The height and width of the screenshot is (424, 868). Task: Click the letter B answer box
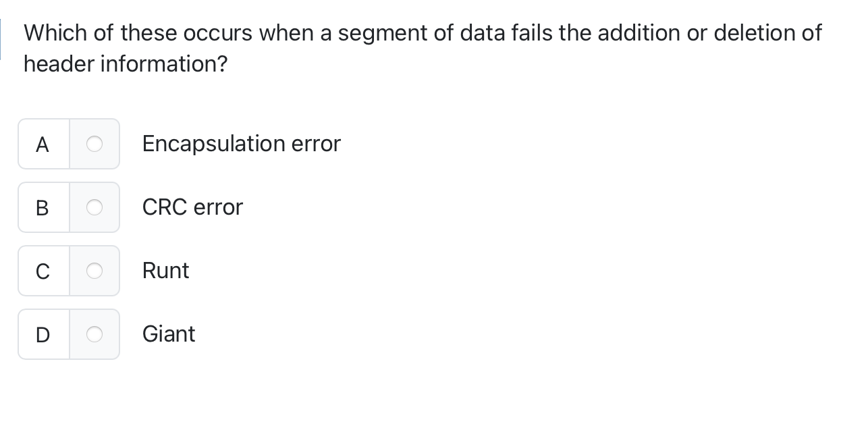point(43,207)
